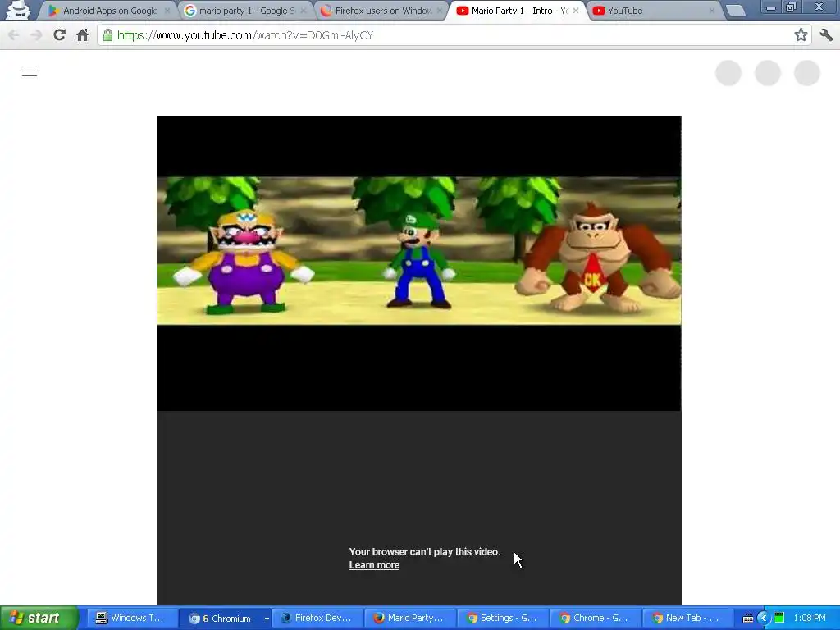Open Windows T... taskbar button
The height and width of the screenshot is (630, 840).
click(130, 619)
